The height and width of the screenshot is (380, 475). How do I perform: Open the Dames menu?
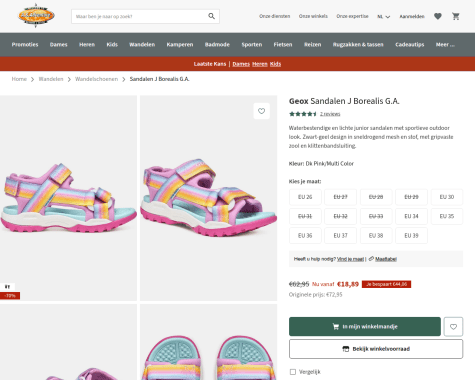tap(59, 44)
